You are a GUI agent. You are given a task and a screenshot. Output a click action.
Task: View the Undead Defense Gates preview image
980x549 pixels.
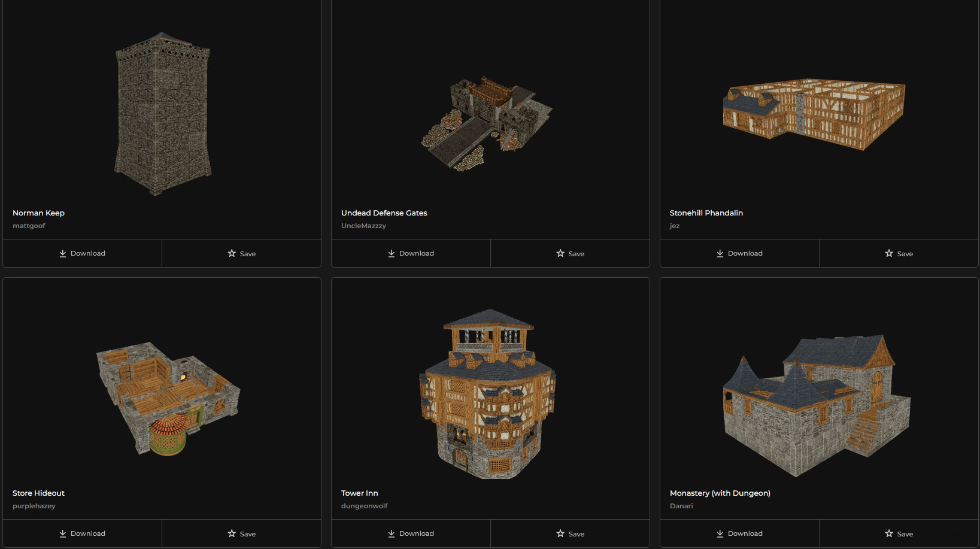pyautogui.click(x=487, y=123)
